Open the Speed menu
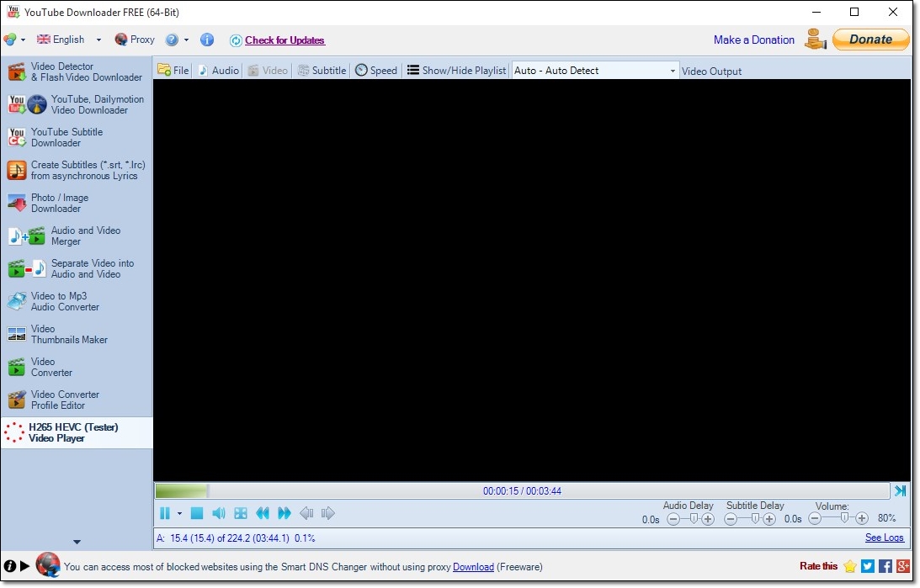Image resolution: width=920 pixels, height=588 pixels. (377, 71)
